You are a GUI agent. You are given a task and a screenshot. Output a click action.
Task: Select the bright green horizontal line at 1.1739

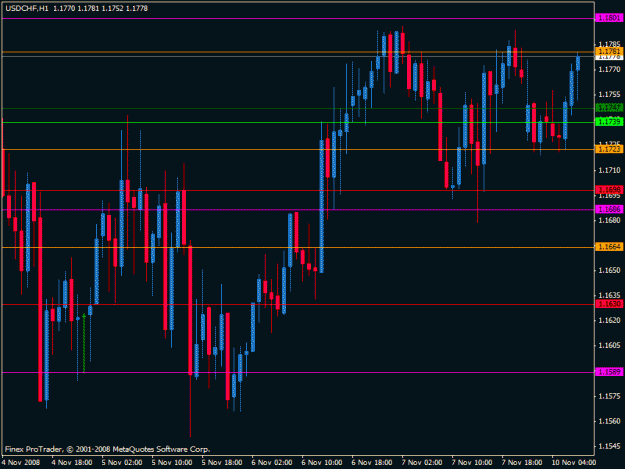click(298, 122)
